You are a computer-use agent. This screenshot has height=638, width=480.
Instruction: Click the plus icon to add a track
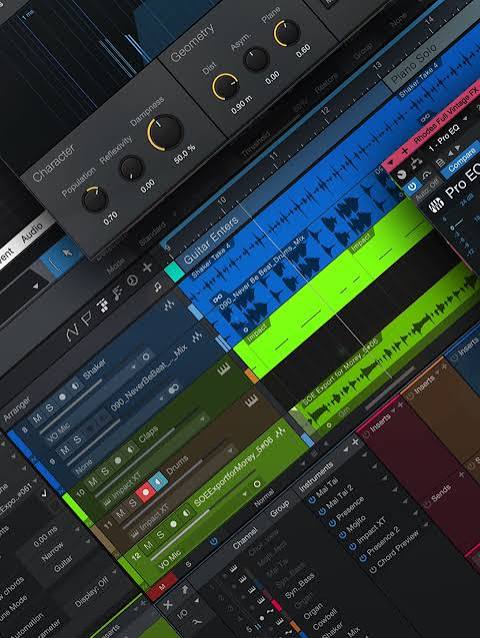pos(147,267)
